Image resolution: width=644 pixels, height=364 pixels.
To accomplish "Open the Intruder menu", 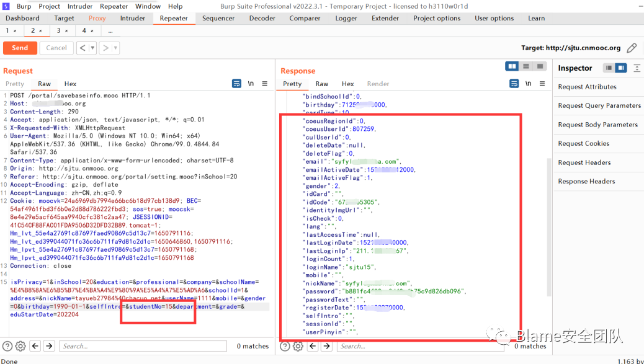I will click(x=80, y=6).
